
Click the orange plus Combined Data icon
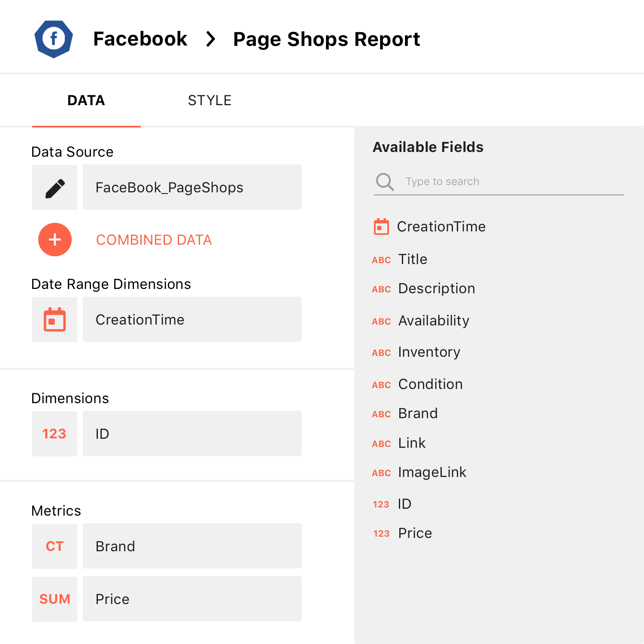pyautogui.click(x=55, y=240)
